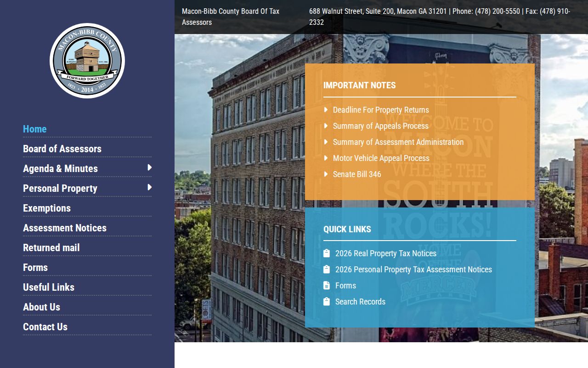Go to Useful Links page

pyautogui.click(x=49, y=287)
